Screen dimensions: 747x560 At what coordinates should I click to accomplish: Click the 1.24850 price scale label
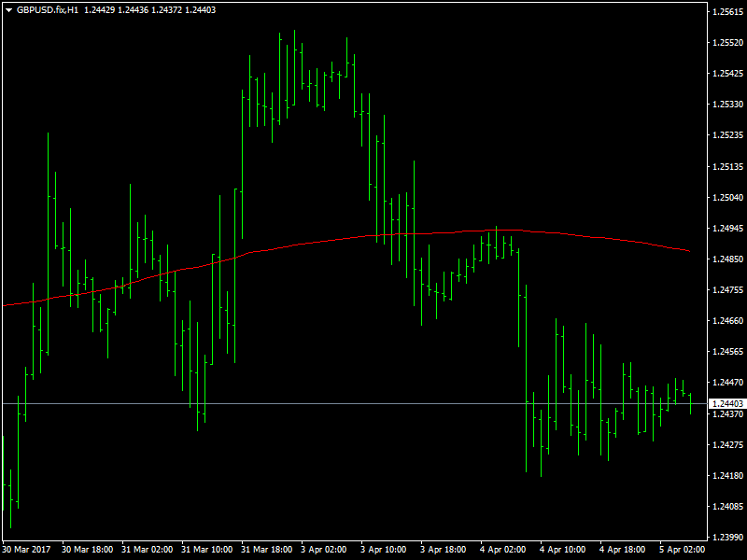(x=728, y=259)
